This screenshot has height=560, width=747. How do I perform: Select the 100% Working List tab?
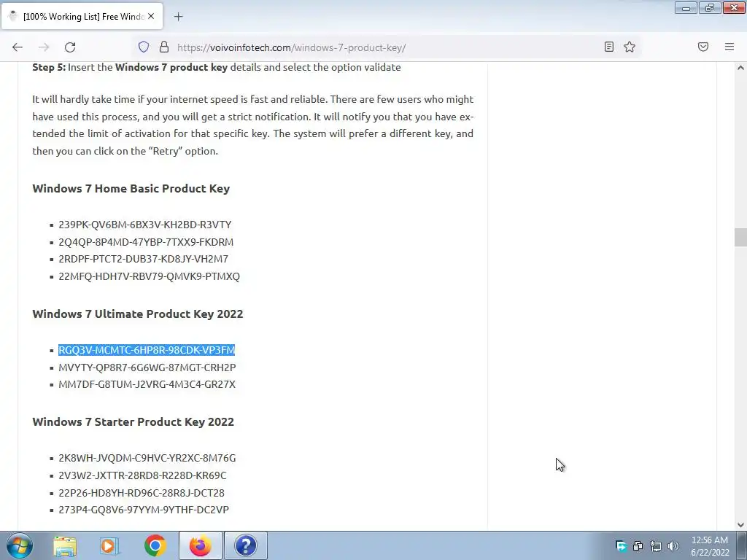(82, 16)
